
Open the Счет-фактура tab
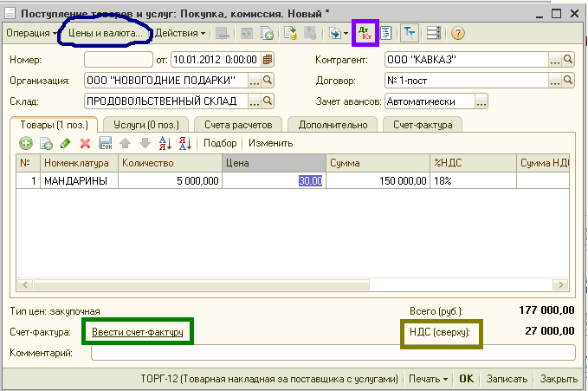pyautogui.click(x=423, y=125)
